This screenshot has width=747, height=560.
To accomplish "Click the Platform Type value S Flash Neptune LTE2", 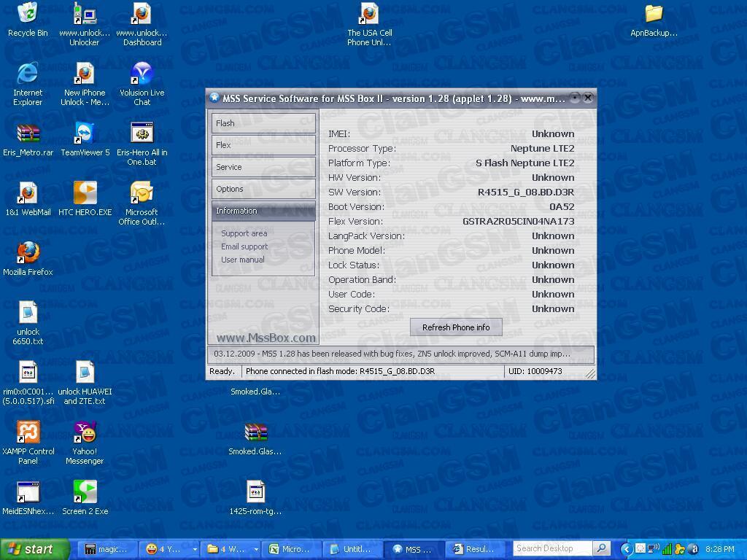I will (x=525, y=163).
